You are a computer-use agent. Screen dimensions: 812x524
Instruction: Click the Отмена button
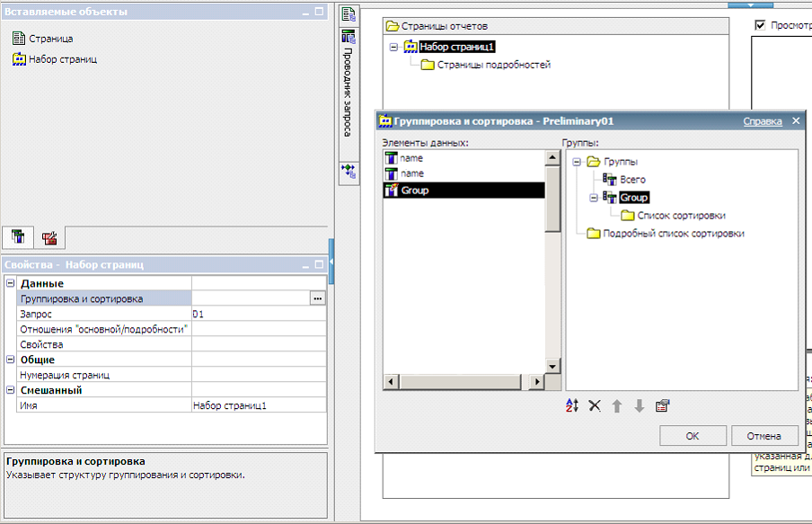click(763, 436)
